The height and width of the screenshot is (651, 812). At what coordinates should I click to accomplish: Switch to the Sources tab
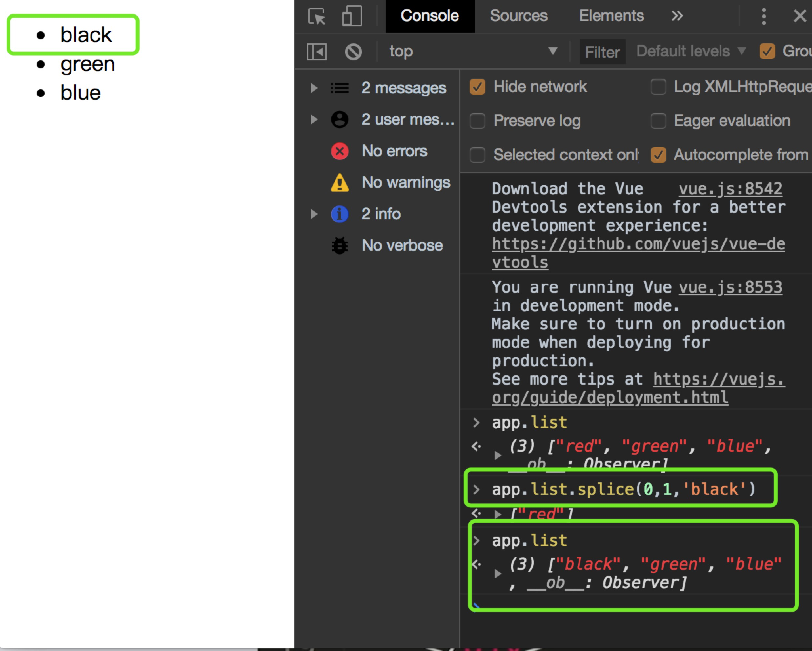click(518, 16)
